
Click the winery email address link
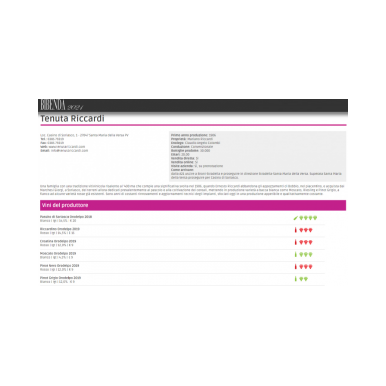click(x=69, y=151)
